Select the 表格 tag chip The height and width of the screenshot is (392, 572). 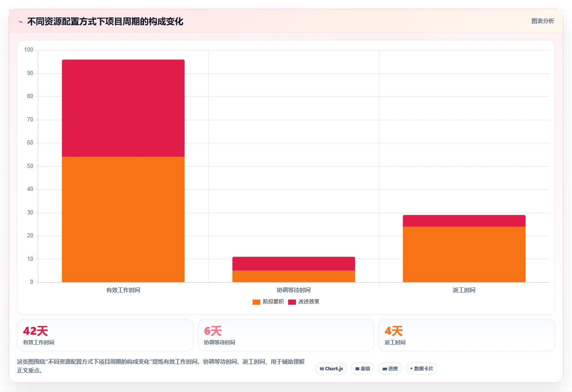coord(362,369)
